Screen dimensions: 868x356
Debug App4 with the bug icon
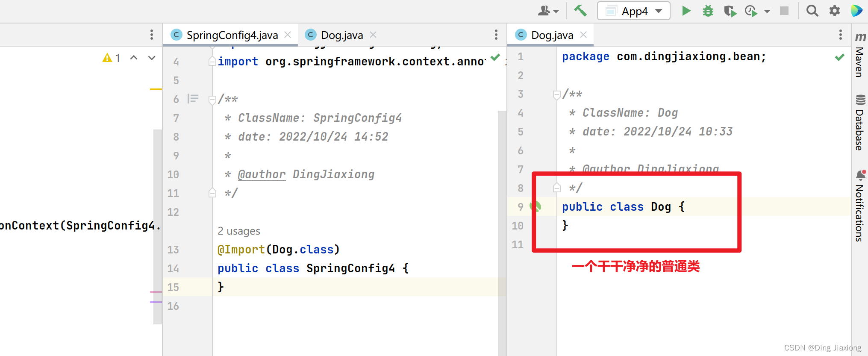click(x=708, y=11)
